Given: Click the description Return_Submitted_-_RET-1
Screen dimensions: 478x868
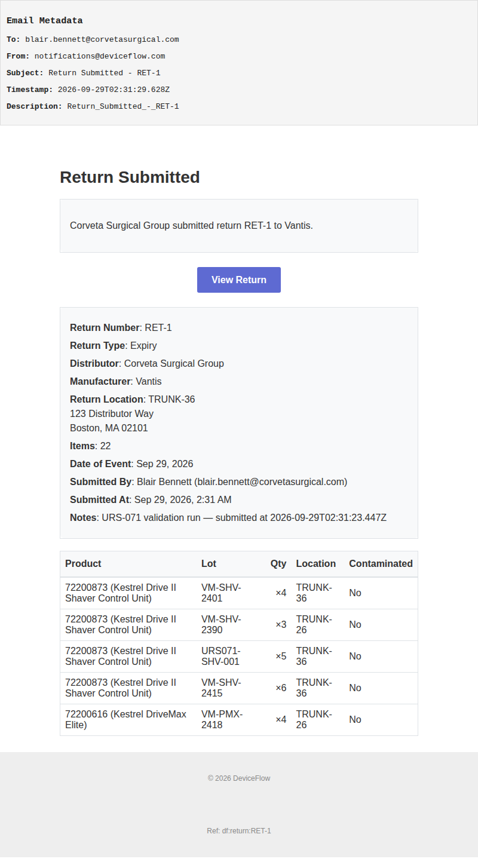Looking at the screenshot, I should [x=123, y=106].
